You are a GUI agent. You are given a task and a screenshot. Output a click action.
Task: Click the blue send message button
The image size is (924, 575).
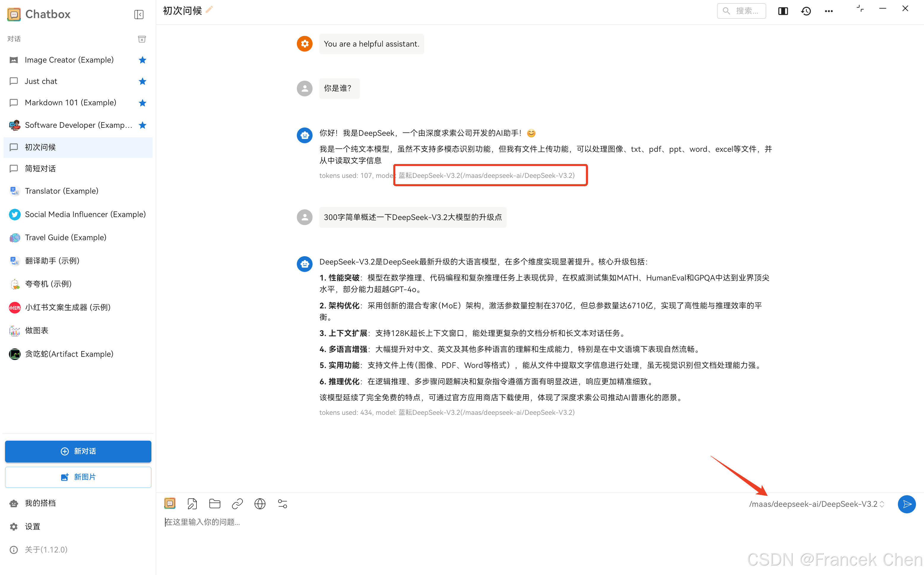[906, 504]
